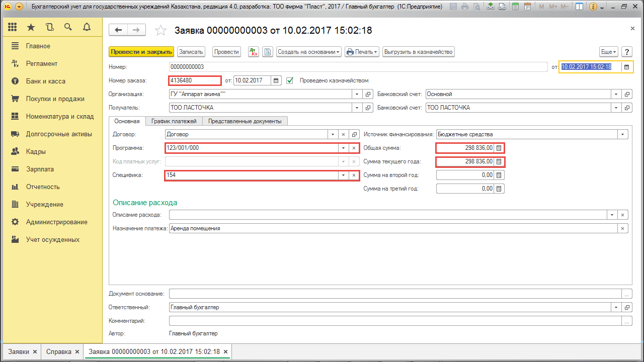Click into the Комментарий input field
The image size is (644, 362).
395,321
